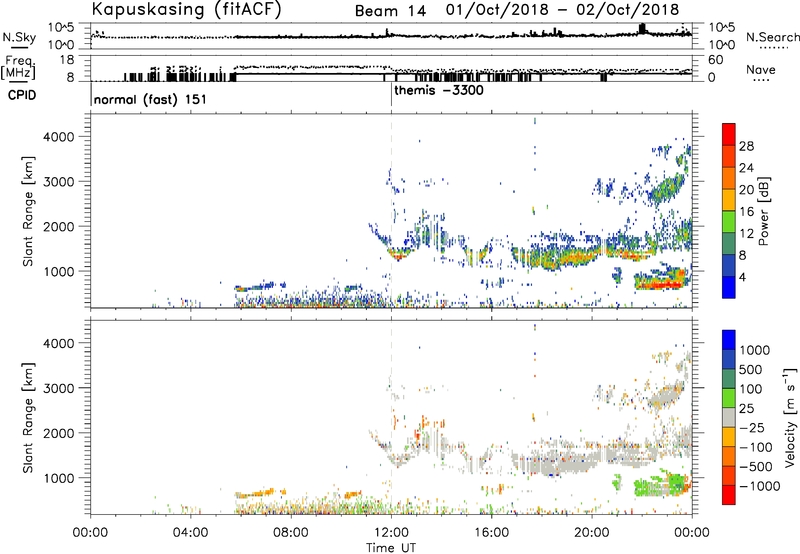The height and width of the screenshot is (554, 800).
Task: Click the '04:00' time axis label
Action: pyautogui.click(x=190, y=533)
